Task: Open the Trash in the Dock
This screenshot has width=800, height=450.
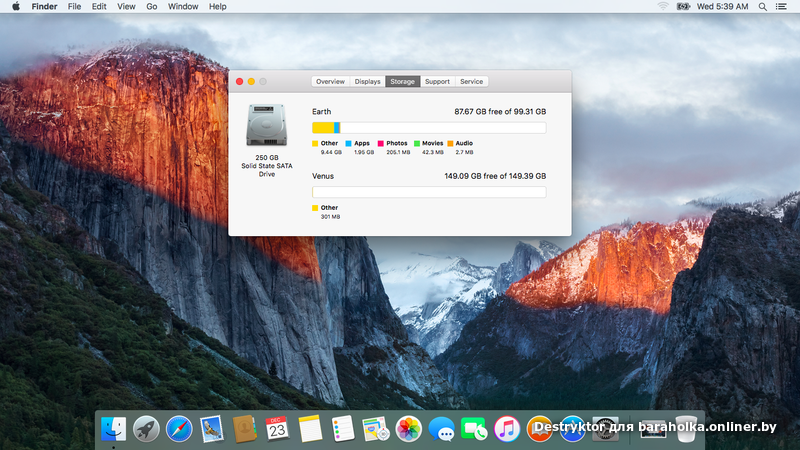Action: click(686, 429)
